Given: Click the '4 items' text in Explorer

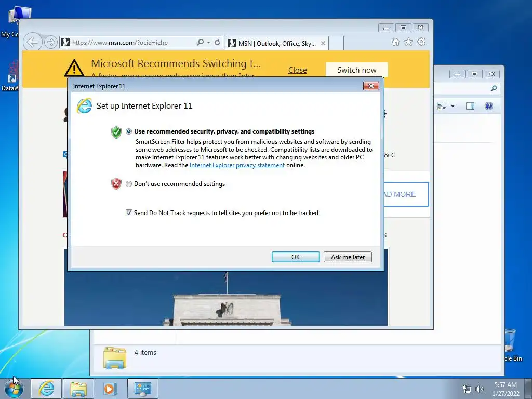Looking at the screenshot, I should 145,353.
